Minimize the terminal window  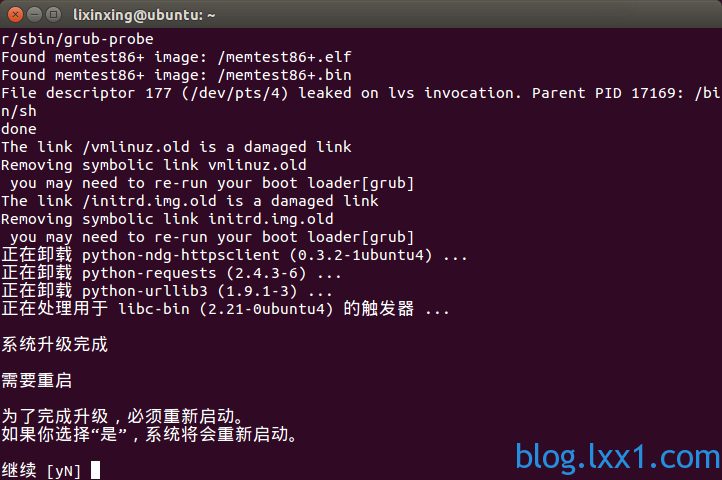(x=35, y=15)
